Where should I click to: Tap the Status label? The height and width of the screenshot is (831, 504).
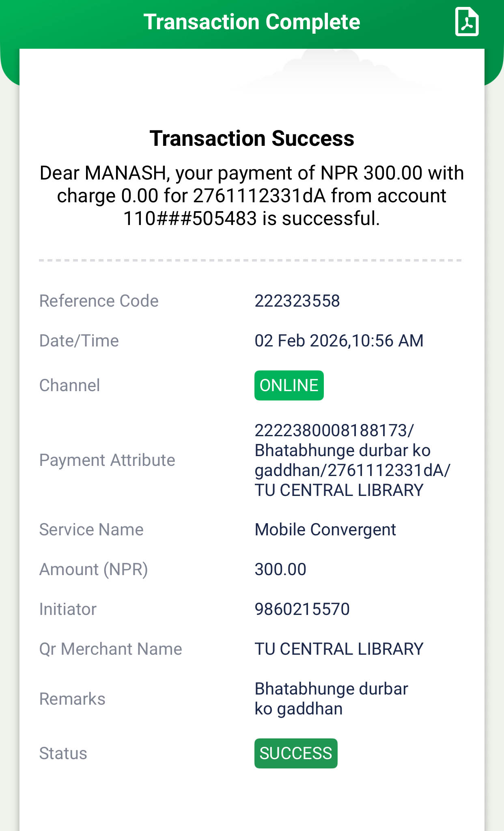coord(63,753)
